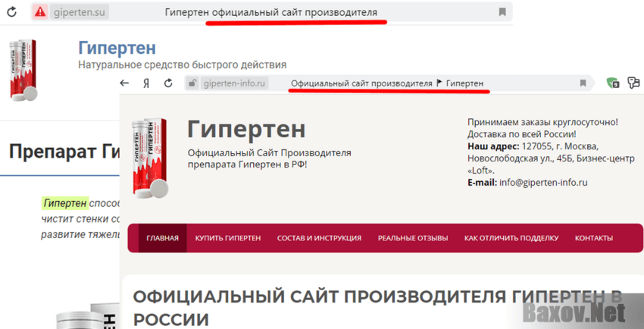
Task: Open the feedback thumbs extension icon
Action: (x=633, y=83)
